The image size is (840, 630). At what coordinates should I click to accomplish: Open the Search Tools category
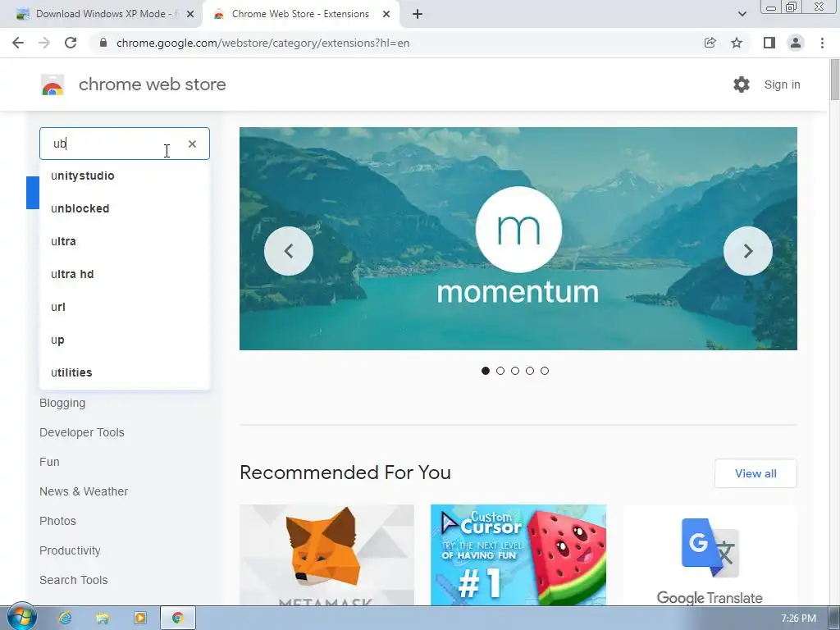point(73,580)
